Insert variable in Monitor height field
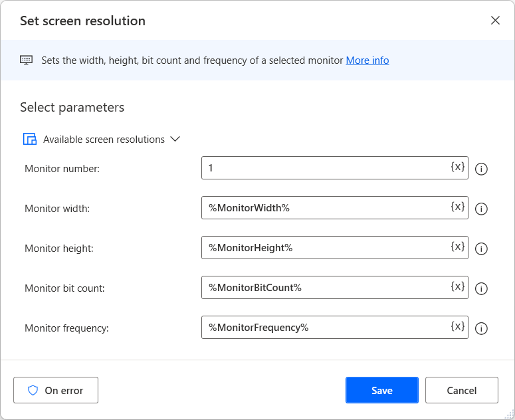Screen dimensions: 515x420 (458, 247)
